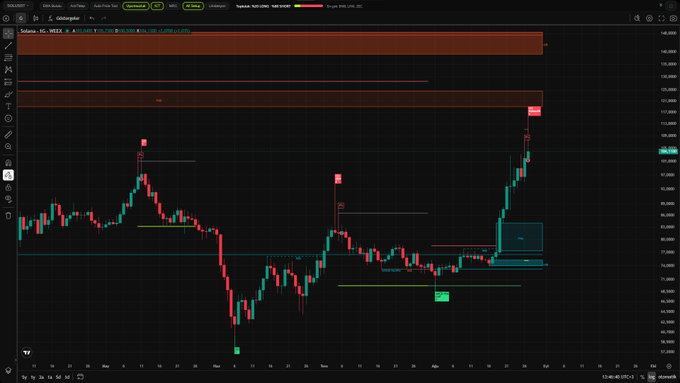
Task: Set the range to 1a
Action: click(50, 377)
